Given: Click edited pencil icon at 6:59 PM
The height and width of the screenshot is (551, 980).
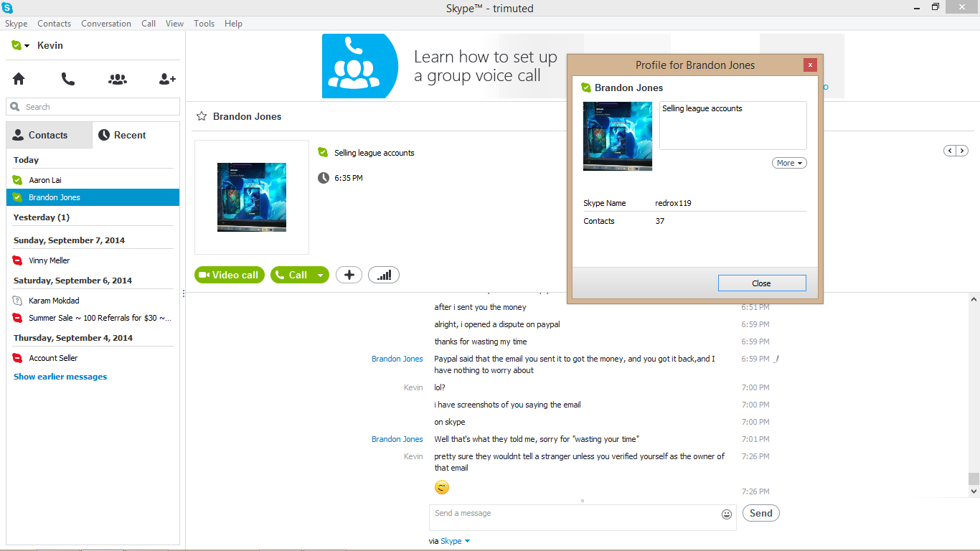Looking at the screenshot, I should 777,359.
